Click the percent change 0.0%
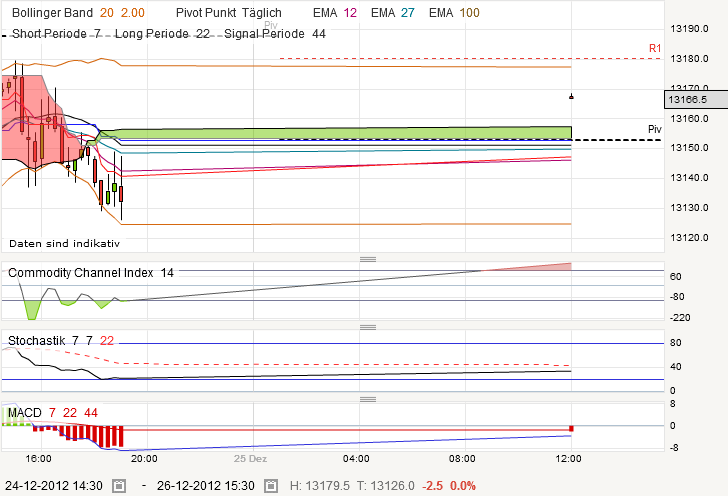728x496 pixels. click(x=463, y=486)
